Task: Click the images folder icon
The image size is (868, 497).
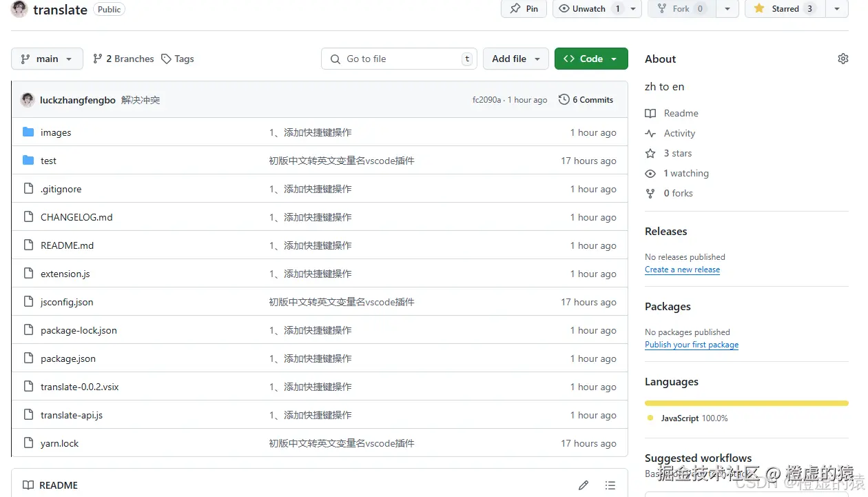Action: tap(28, 132)
